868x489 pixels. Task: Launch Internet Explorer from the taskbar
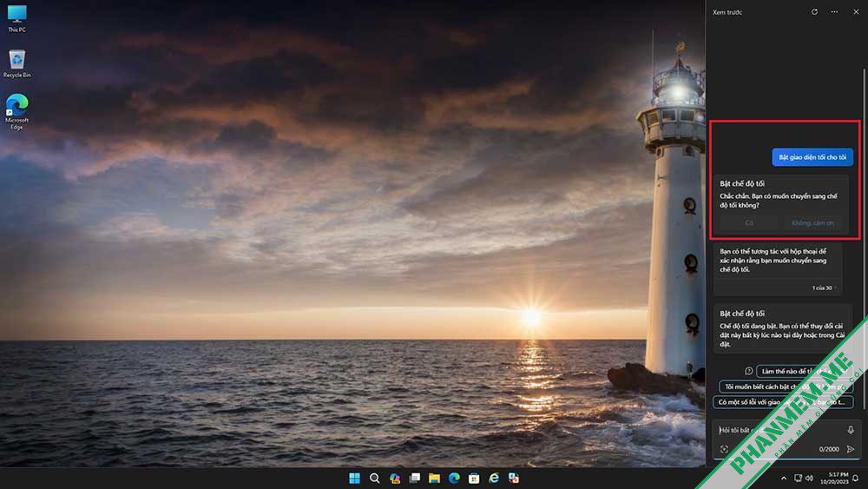494,478
